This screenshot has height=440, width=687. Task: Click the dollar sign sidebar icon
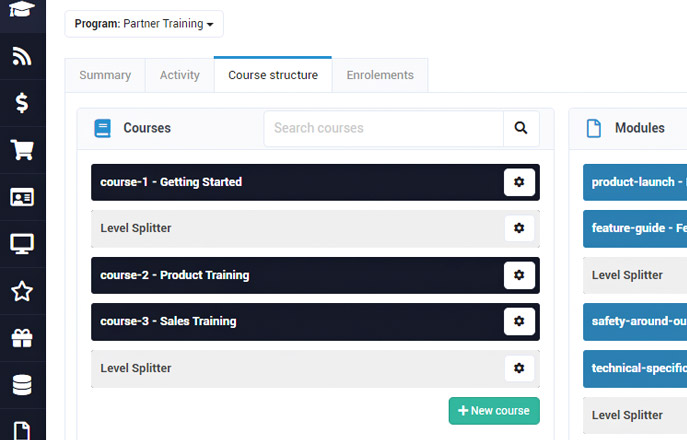(22, 103)
